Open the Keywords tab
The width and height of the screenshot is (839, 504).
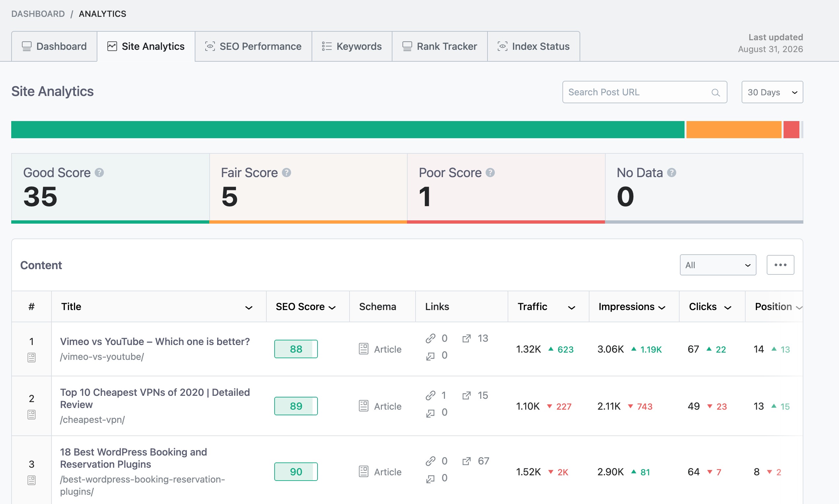point(352,47)
